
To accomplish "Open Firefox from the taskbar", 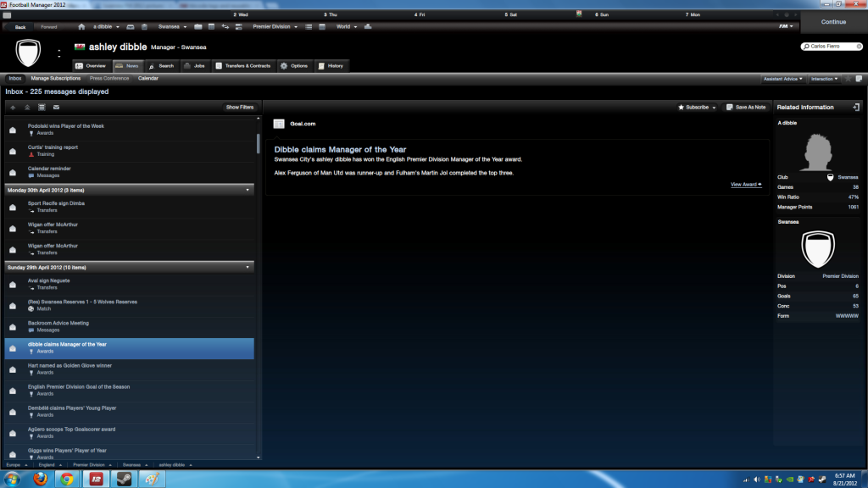I will click(41, 479).
